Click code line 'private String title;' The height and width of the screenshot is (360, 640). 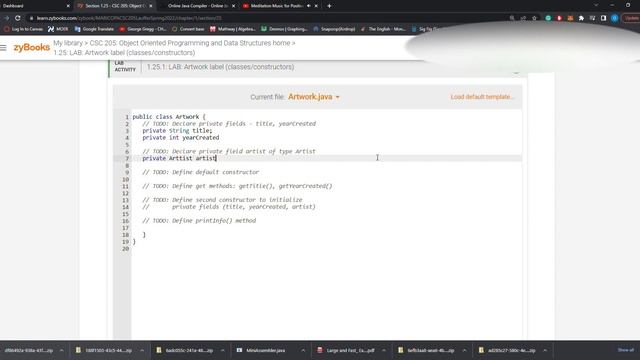[x=177, y=131]
